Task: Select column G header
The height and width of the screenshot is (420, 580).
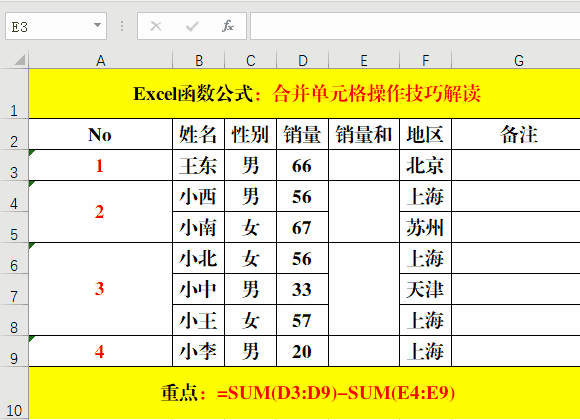Action: click(x=516, y=60)
